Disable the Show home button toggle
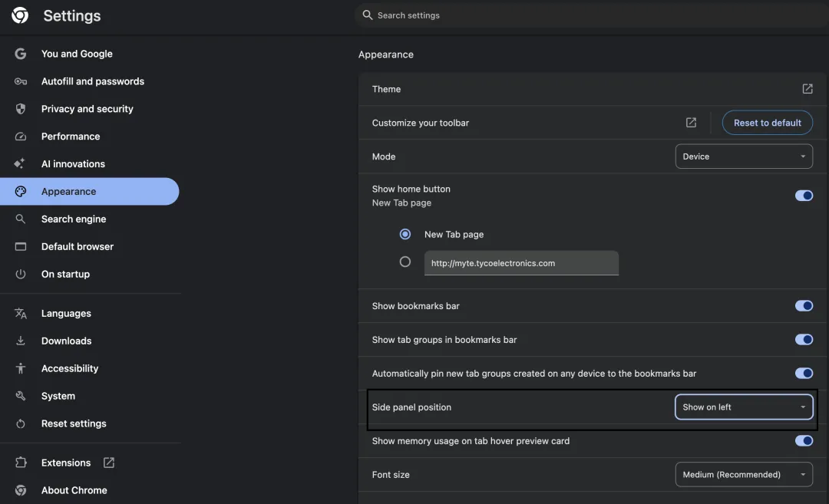This screenshot has width=829, height=504. (804, 196)
